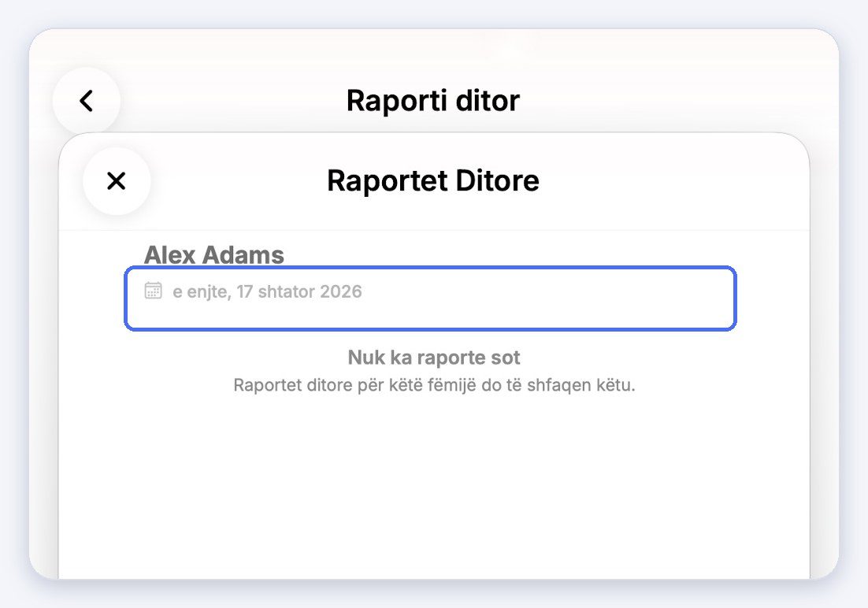Return to previous screen with back arrow icon
This screenshot has width=868, height=608.
87,101
